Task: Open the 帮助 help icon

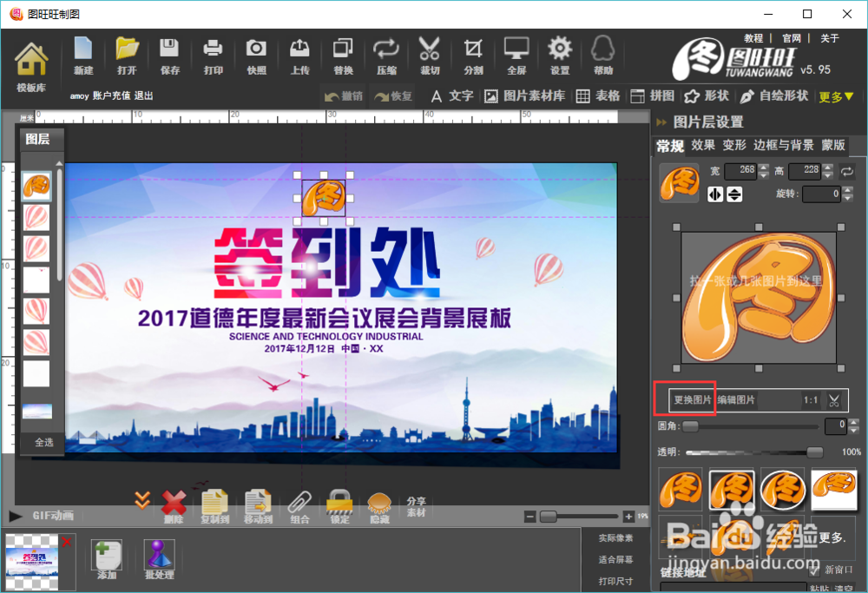Action: point(603,56)
